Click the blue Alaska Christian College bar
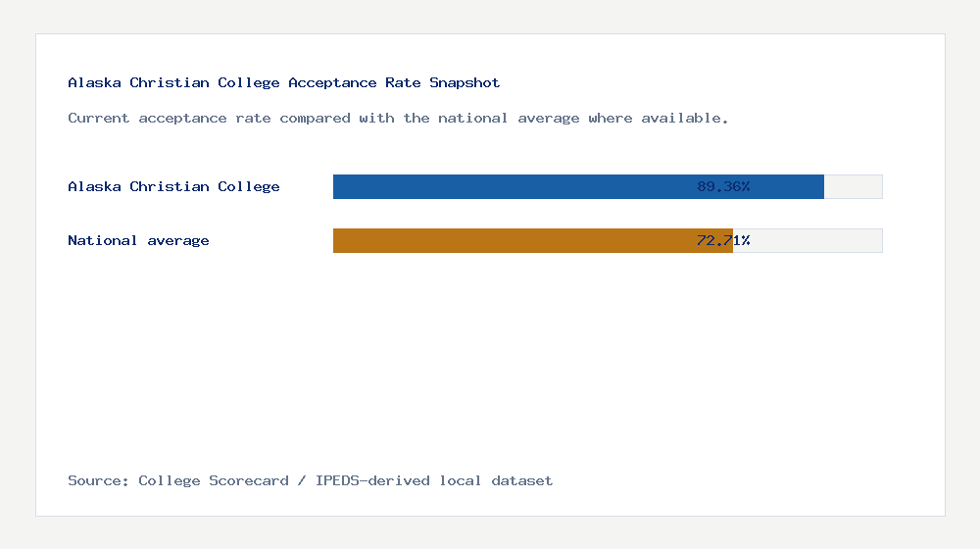The image size is (980, 549). [x=578, y=187]
